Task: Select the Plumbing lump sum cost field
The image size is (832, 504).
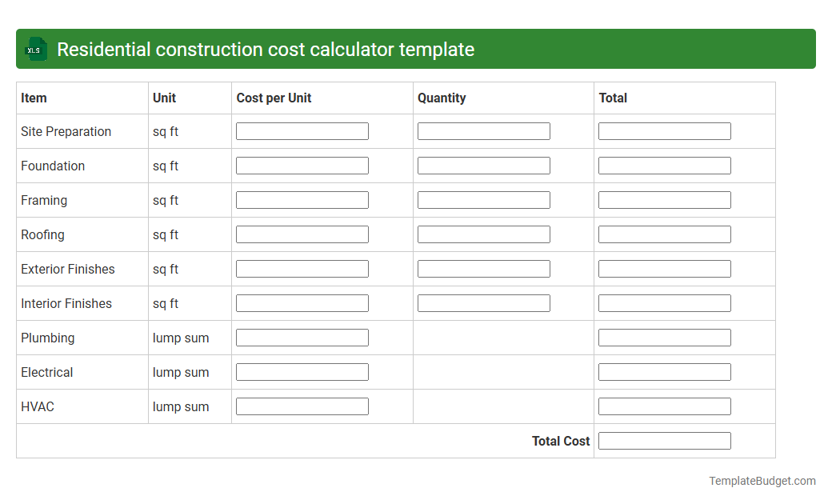Action: tap(302, 337)
